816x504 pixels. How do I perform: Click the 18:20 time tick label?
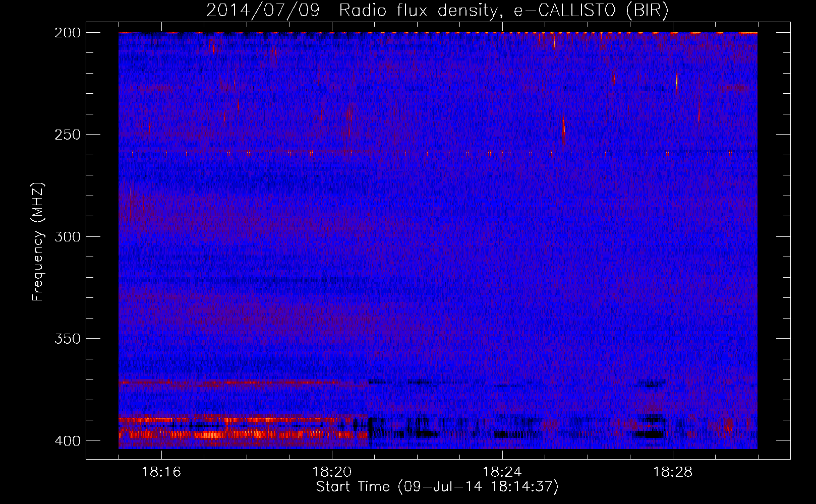pos(332,472)
